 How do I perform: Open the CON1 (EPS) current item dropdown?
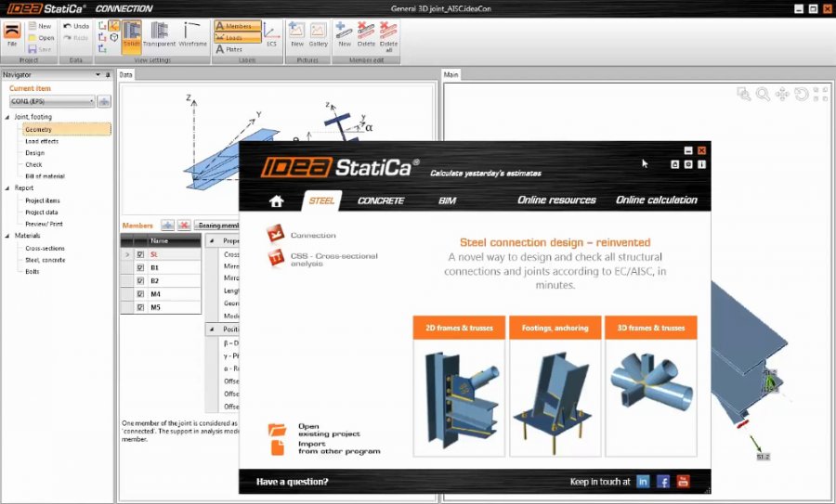(x=52, y=100)
